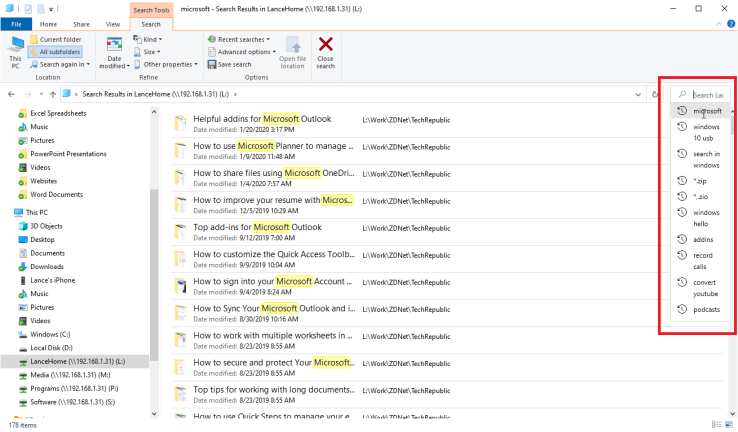738x432 pixels.
Task: Toggle All subfolders search scope
Action: (x=56, y=52)
